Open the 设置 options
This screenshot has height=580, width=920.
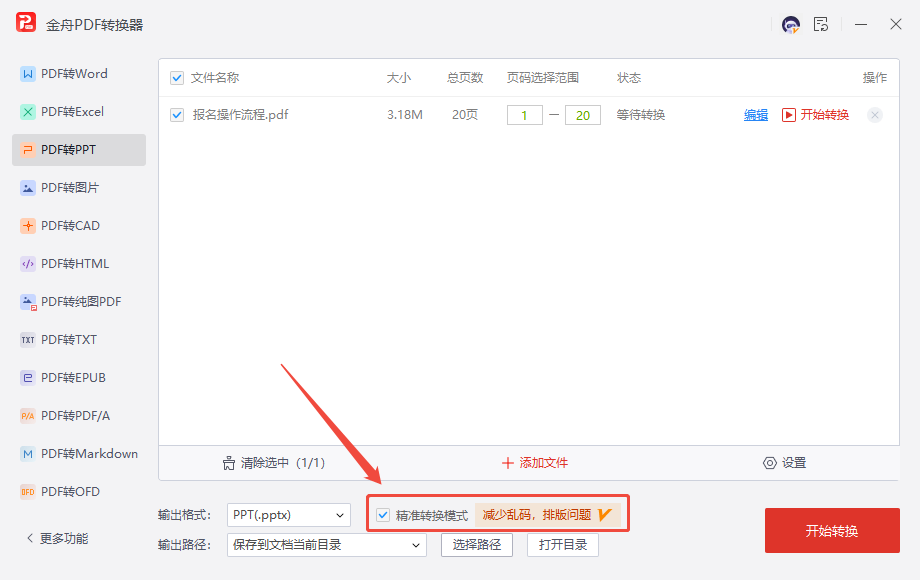pos(784,463)
